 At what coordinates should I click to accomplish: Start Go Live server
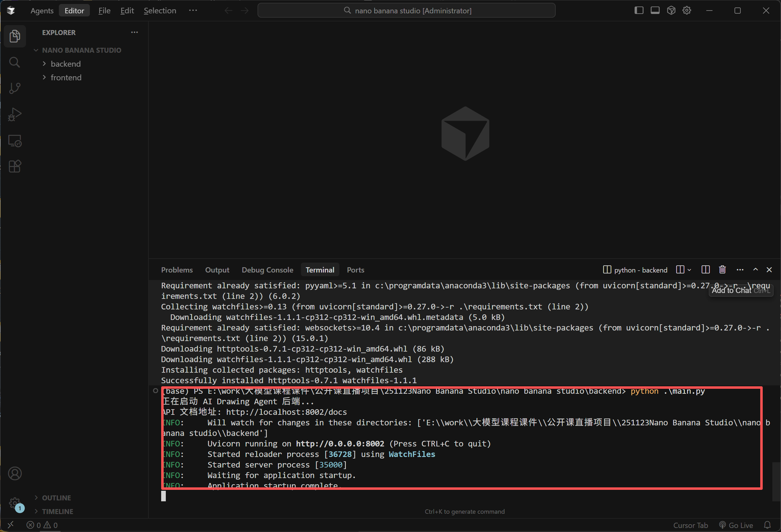tap(736, 525)
